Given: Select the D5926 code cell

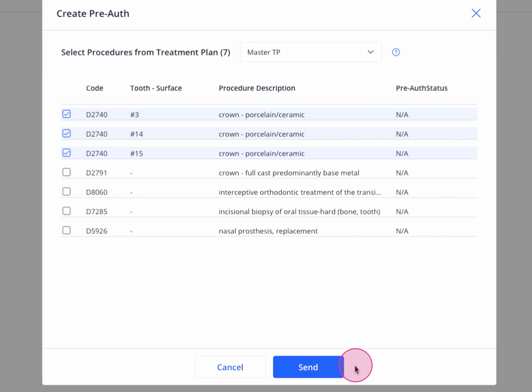Looking at the screenshot, I should [97, 231].
